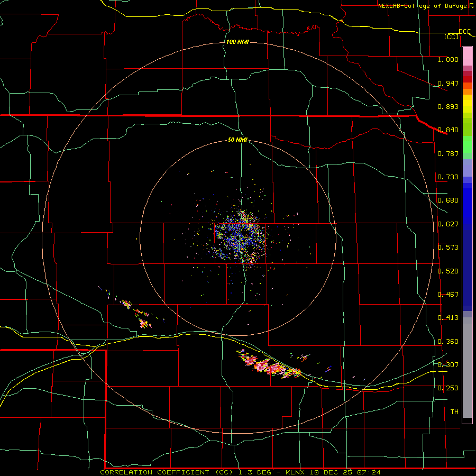This screenshot has height=476, width=476.
Task: Click the 50 NMI range ring label
Action: [x=237, y=140]
